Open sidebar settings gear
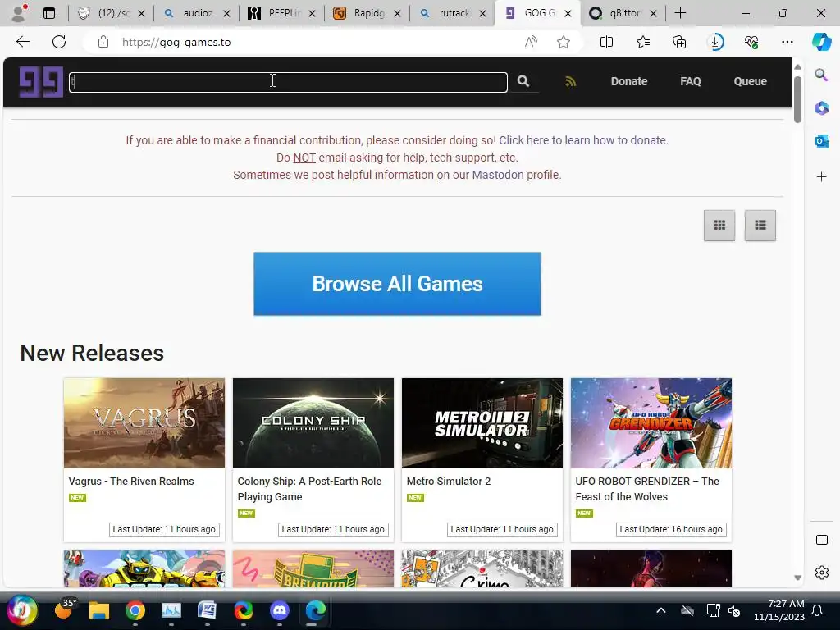The width and height of the screenshot is (840, 630). (x=821, y=573)
